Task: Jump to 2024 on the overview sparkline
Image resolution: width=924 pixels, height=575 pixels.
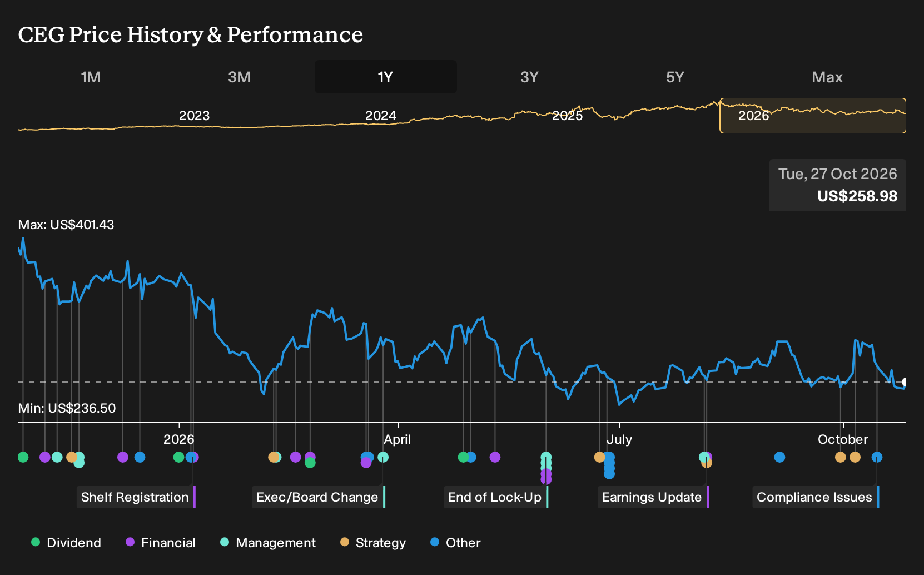Action: coord(381,116)
